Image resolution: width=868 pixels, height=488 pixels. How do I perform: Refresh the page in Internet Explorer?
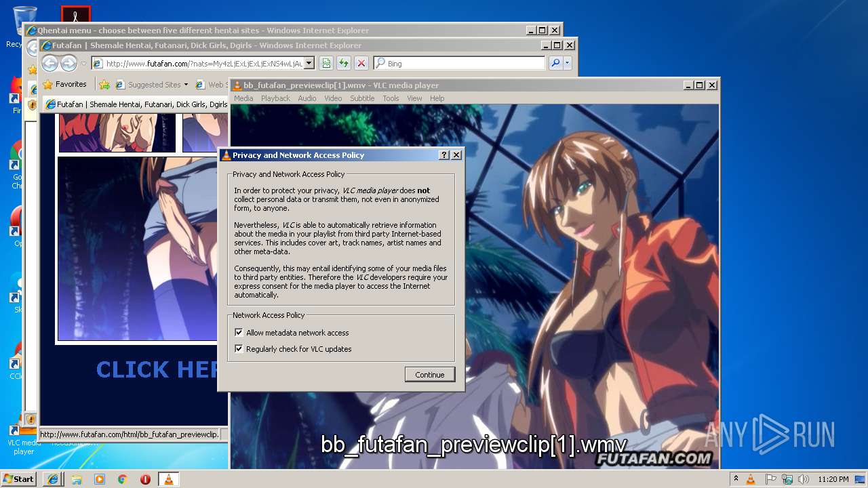coord(344,63)
